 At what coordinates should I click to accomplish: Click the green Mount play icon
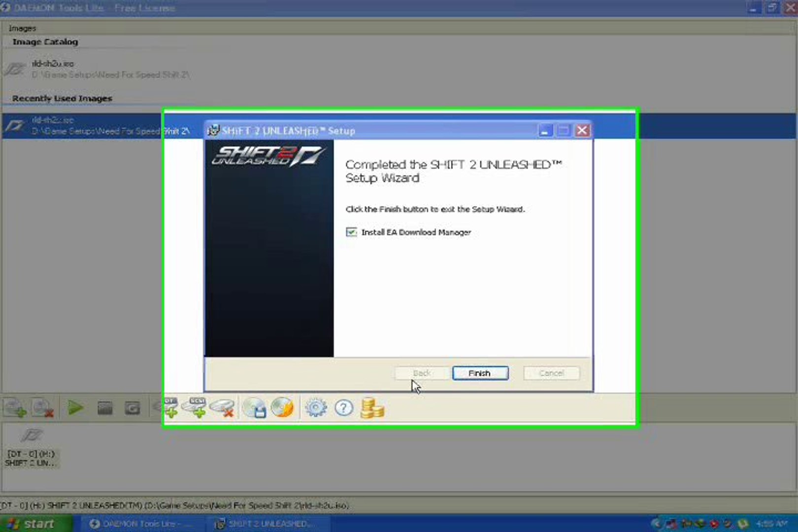click(75, 408)
